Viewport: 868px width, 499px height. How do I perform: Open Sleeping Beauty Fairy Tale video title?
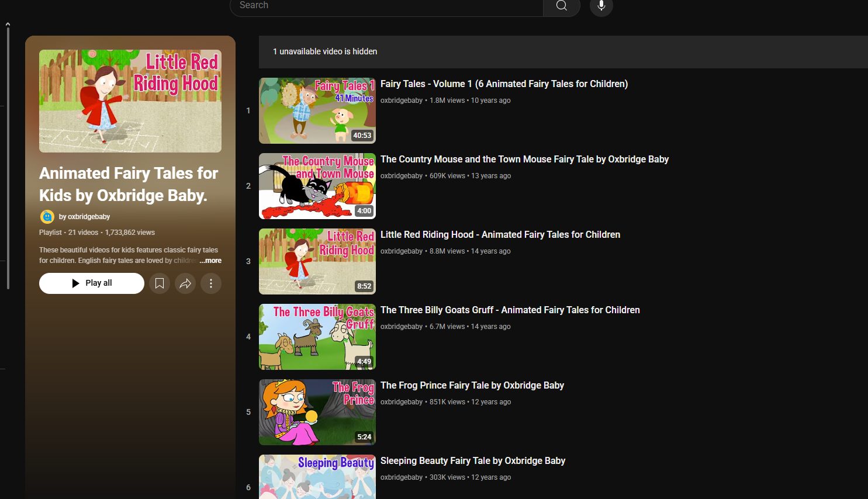click(x=472, y=461)
